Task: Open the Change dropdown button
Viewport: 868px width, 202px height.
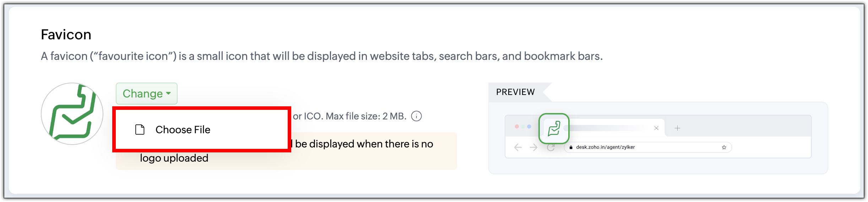Action: click(x=146, y=94)
